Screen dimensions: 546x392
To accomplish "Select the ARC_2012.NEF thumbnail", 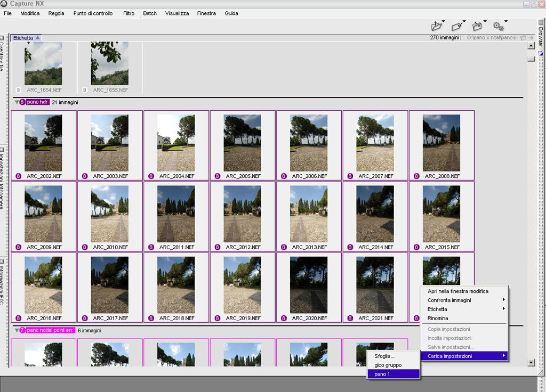I will 243,214.
